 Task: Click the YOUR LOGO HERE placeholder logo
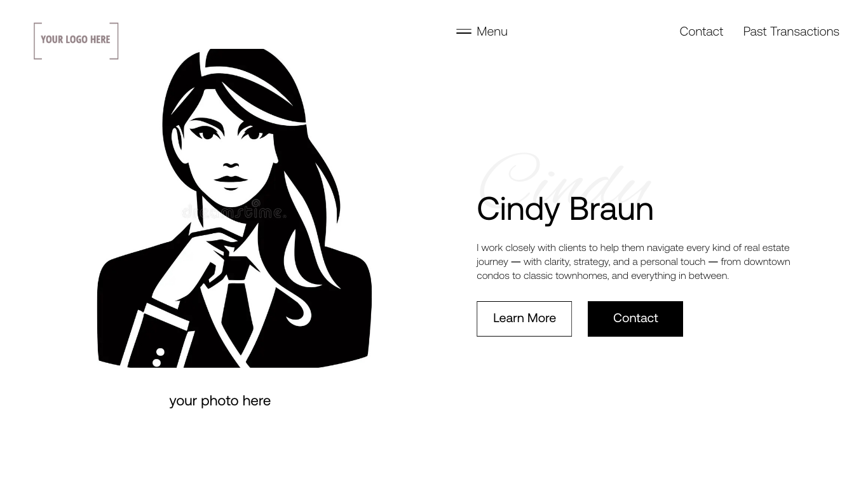click(x=76, y=41)
